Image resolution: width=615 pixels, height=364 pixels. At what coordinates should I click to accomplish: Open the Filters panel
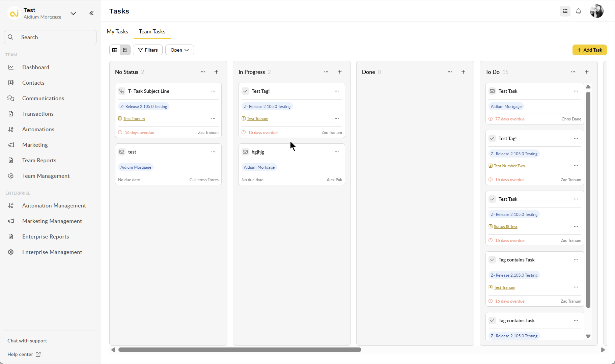(x=148, y=50)
